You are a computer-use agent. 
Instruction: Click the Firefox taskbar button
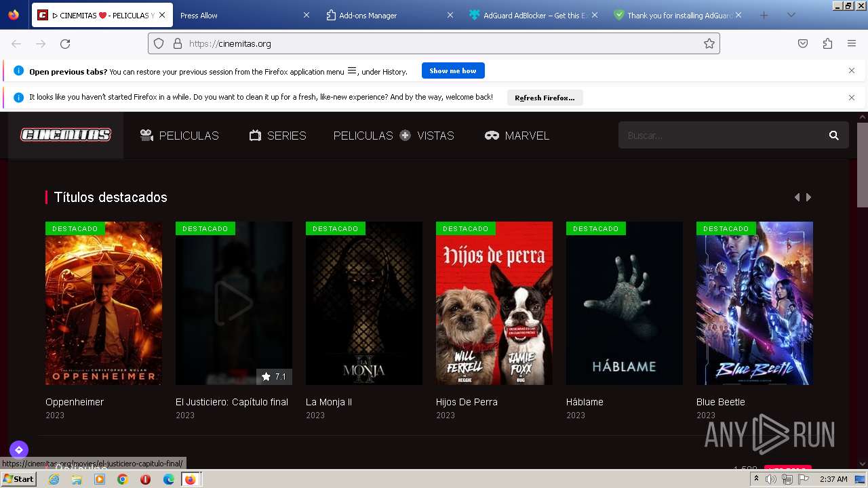click(191, 479)
